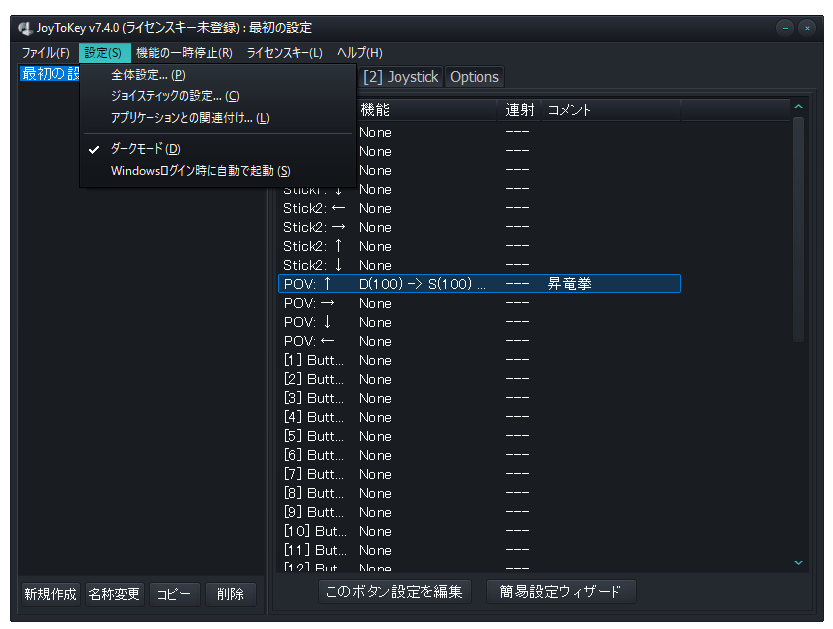833x629 pixels.
Task: Switch to the [2] Joystick tab
Action: (401, 77)
